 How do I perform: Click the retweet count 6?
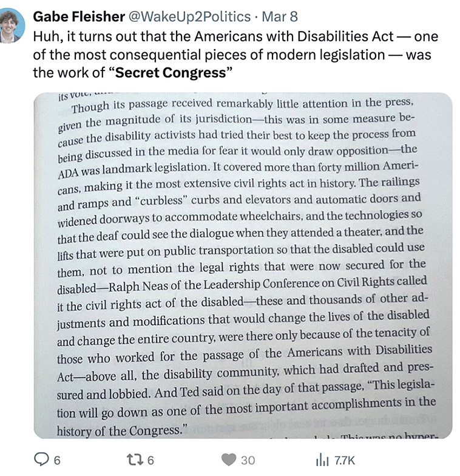[151, 460]
